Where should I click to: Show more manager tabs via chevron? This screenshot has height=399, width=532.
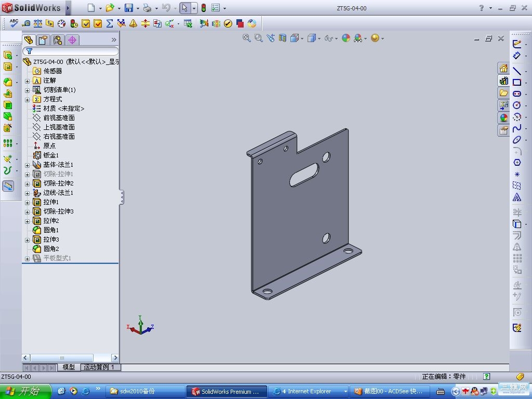[x=114, y=39]
